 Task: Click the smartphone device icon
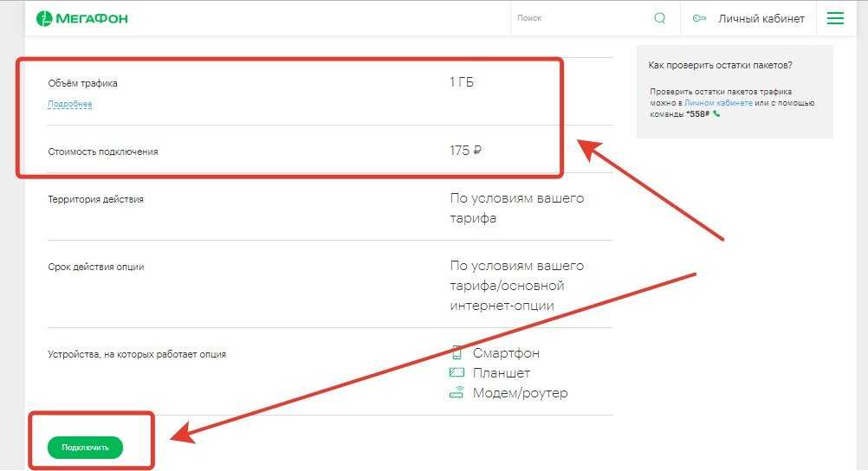pos(457,352)
